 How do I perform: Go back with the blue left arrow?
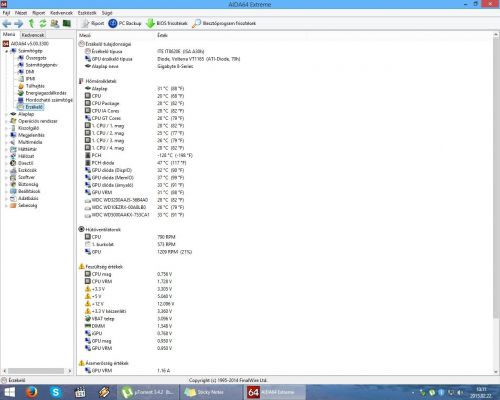pos(7,23)
